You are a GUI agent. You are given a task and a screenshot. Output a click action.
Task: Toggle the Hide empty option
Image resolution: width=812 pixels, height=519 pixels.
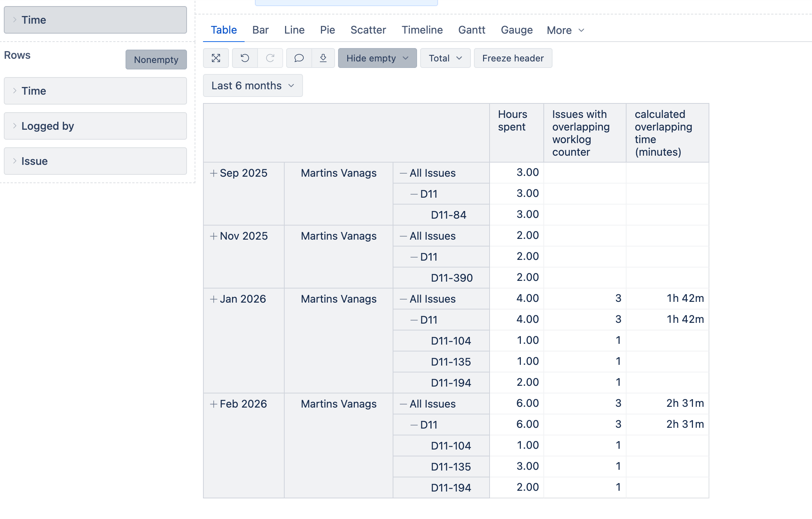pos(377,58)
